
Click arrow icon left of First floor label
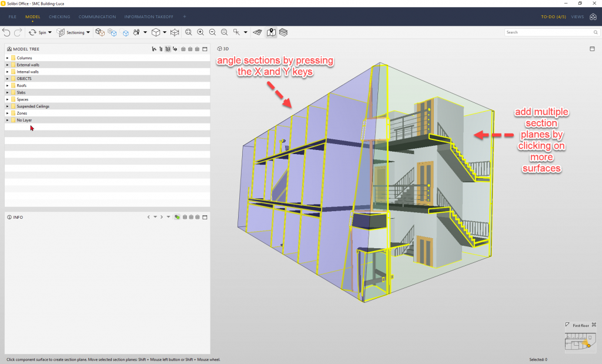[x=567, y=325]
